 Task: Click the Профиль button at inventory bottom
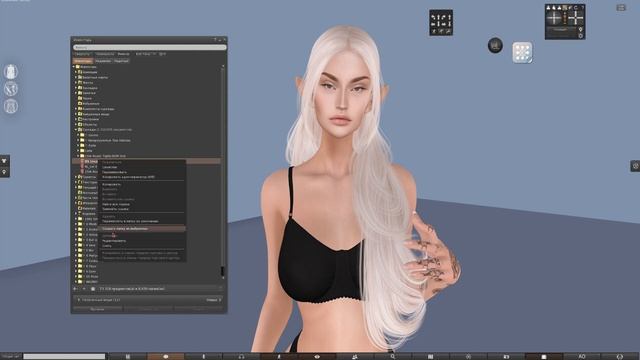[x=98, y=309]
